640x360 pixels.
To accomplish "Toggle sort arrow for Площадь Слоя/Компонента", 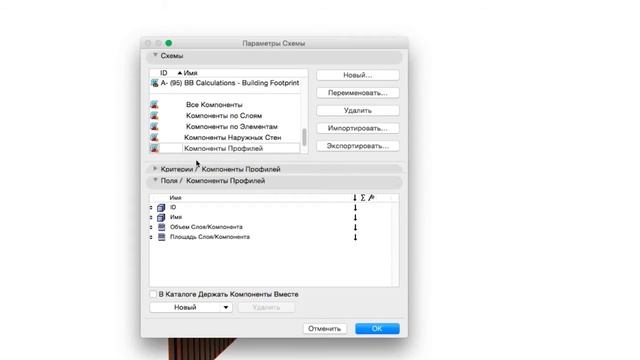I will (355, 237).
